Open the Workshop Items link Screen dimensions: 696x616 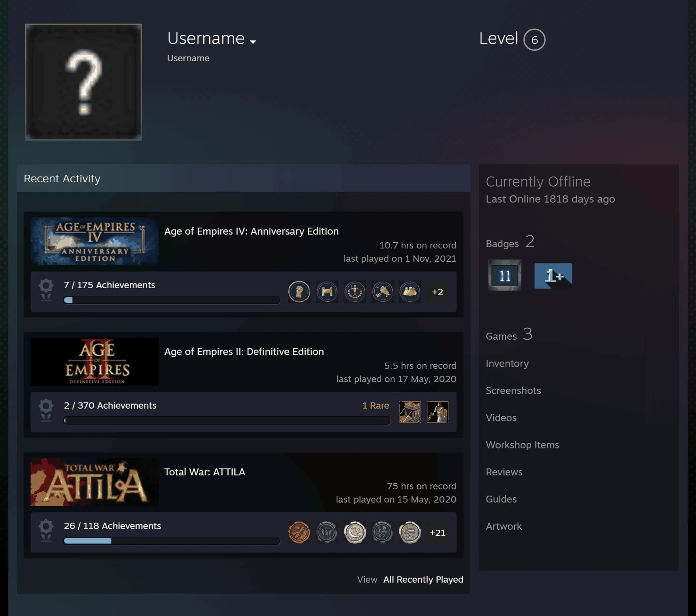tap(522, 445)
